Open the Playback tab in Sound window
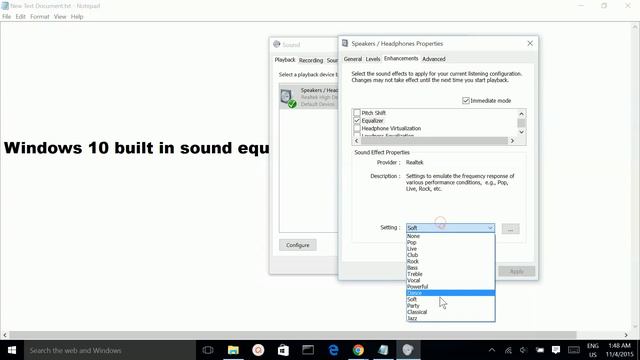 click(284, 60)
